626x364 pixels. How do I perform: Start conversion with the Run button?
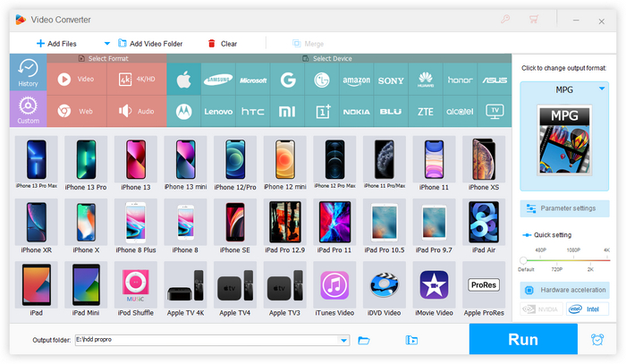[x=523, y=339]
